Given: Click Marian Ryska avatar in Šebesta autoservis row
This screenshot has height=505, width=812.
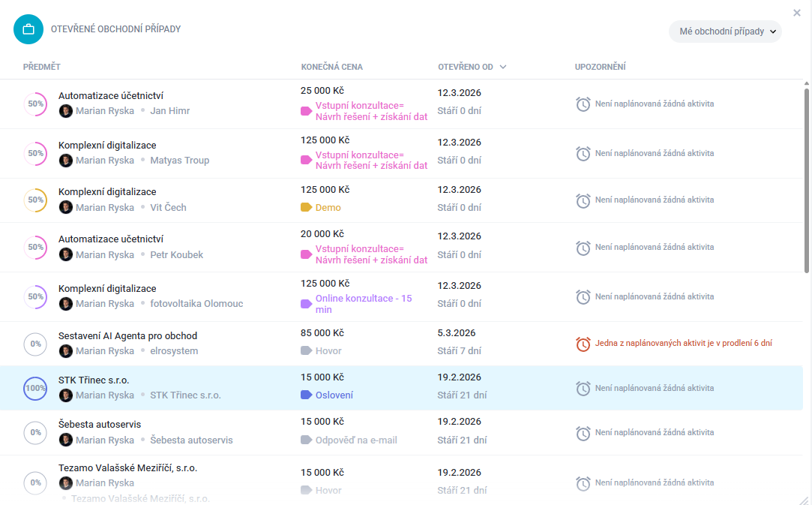Looking at the screenshot, I should 66,440.
